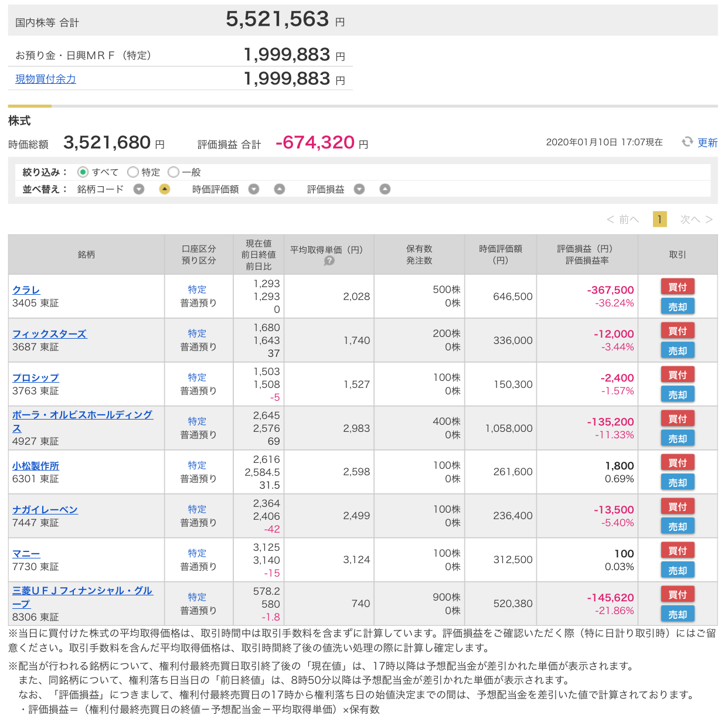Click 売却 button for ナガイレーベン
The width and height of the screenshot is (728, 719).
678,526
